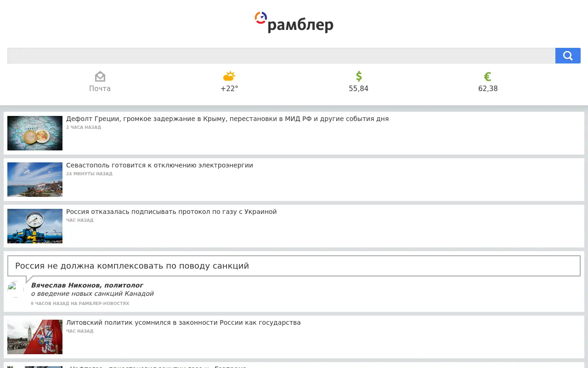Open the gas pressure gauge thumbnail
This screenshot has height=368, width=588.
pos(35,226)
